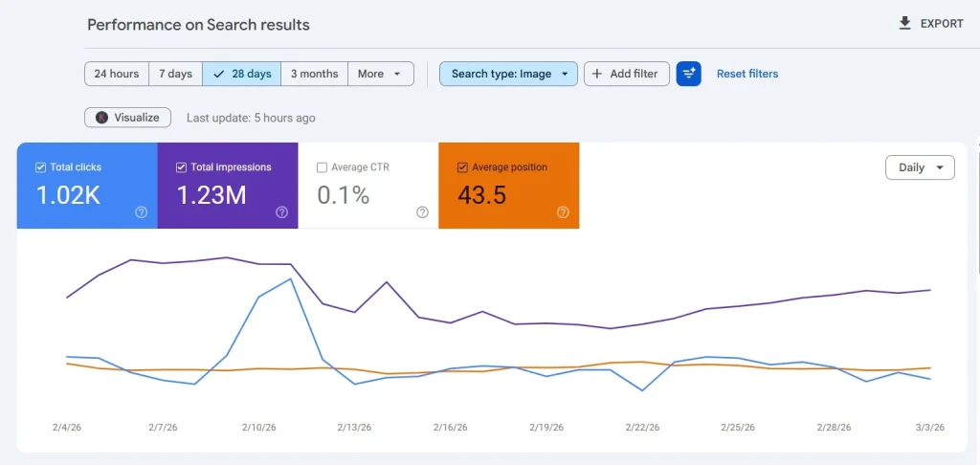Click the Add filter label text

click(634, 74)
